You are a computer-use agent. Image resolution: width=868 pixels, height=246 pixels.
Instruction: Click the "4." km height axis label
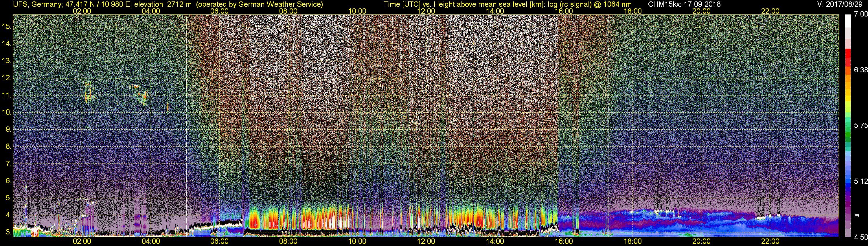pyautogui.click(x=8, y=215)
